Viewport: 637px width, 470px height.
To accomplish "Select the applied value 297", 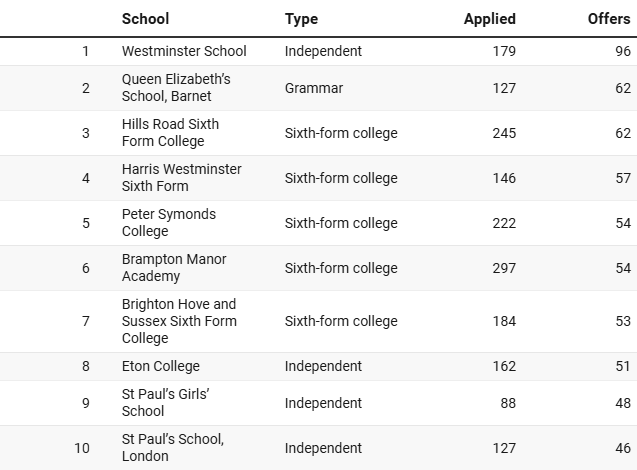I will (x=504, y=268).
